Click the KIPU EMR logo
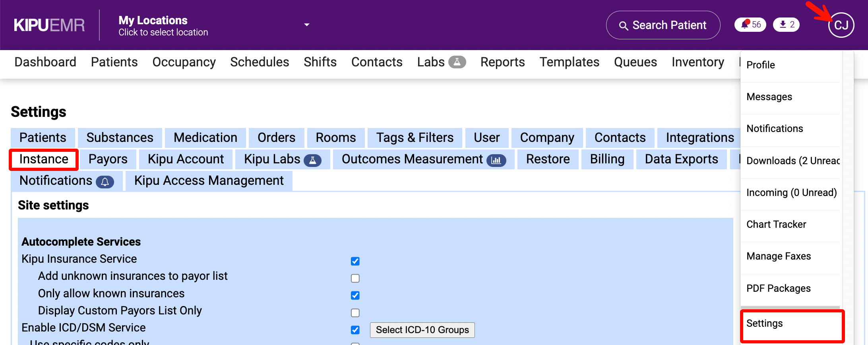The image size is (868, 345). pos(49,25)
